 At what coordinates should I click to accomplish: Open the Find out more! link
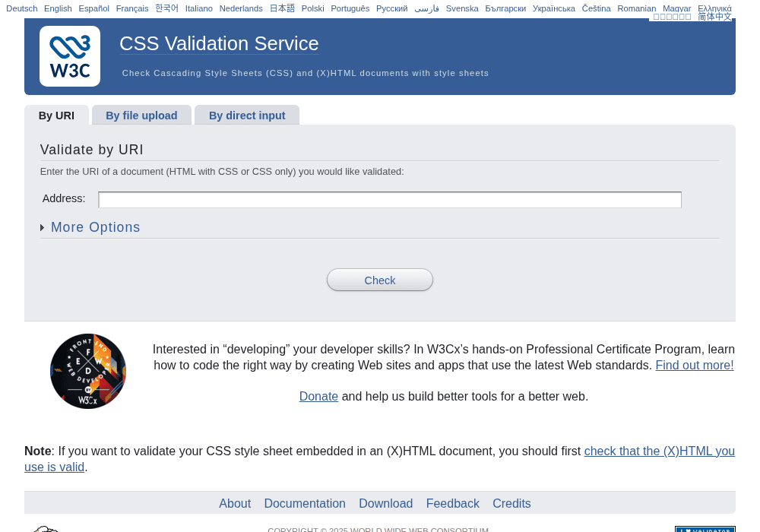click(695, 366)
